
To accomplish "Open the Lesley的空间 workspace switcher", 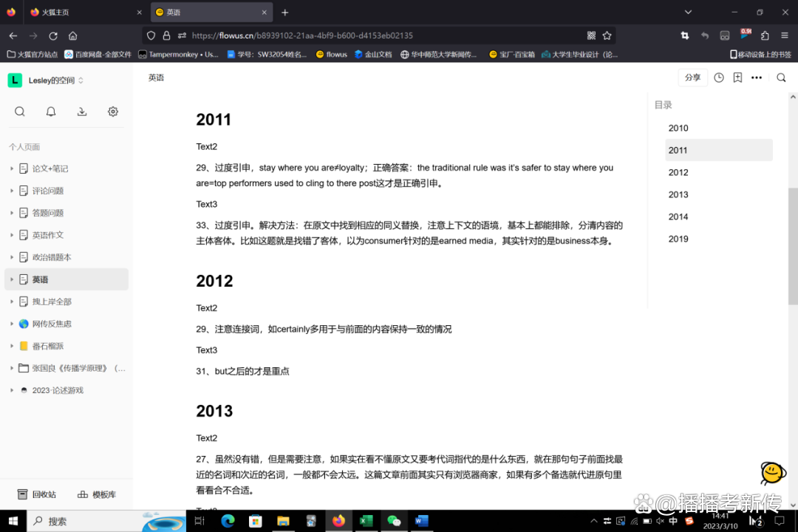I will click(45, 81).
